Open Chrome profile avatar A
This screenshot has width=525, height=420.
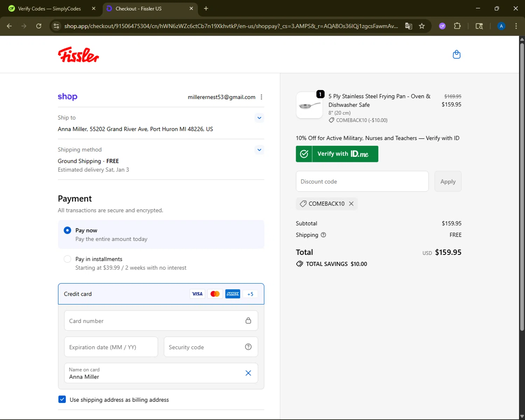click(501, 26)
